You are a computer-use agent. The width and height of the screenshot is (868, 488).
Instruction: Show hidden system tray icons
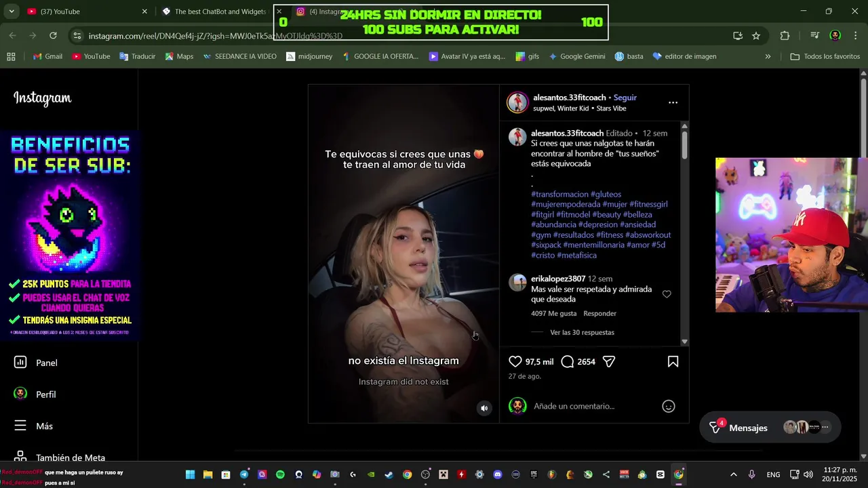click(733, 474)
